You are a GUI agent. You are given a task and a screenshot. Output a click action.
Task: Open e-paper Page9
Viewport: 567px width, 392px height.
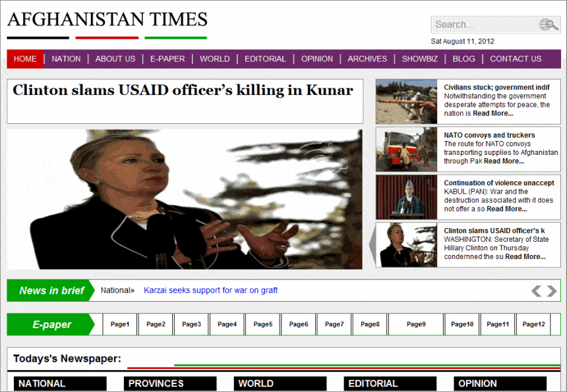click(x=416, y=324)
